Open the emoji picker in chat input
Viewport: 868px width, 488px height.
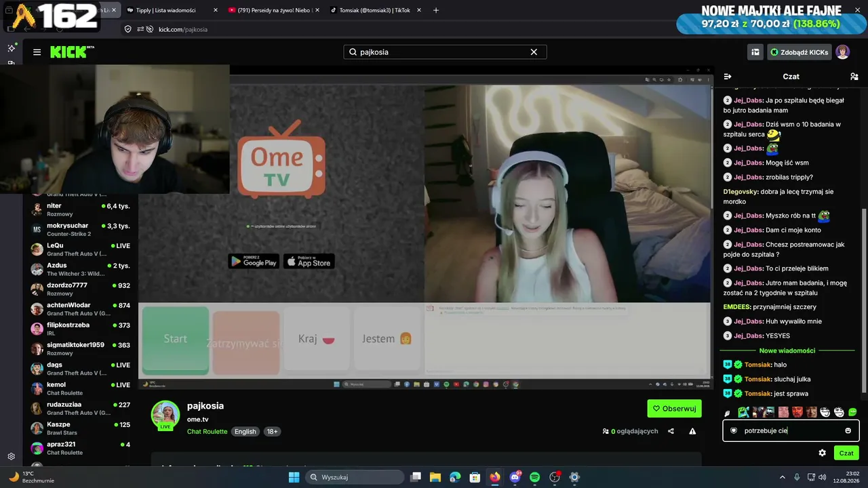(x=848, y=430)
